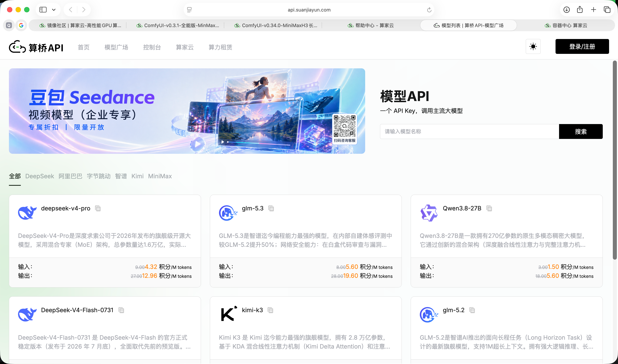This screenshot has height=364, width=618.
Task: Open the page reader menu icon
Action: coord(189,10)
